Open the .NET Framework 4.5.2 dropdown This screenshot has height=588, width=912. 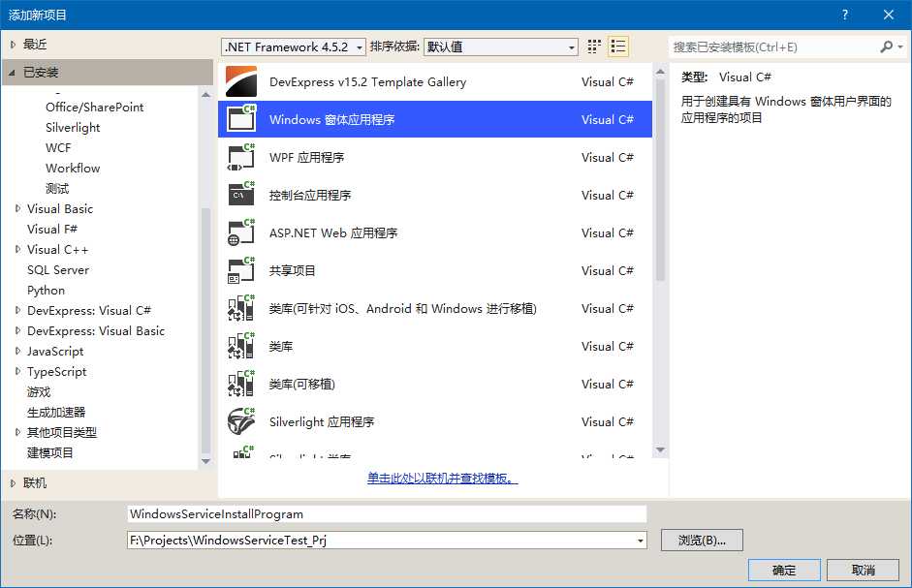[294, 47]
